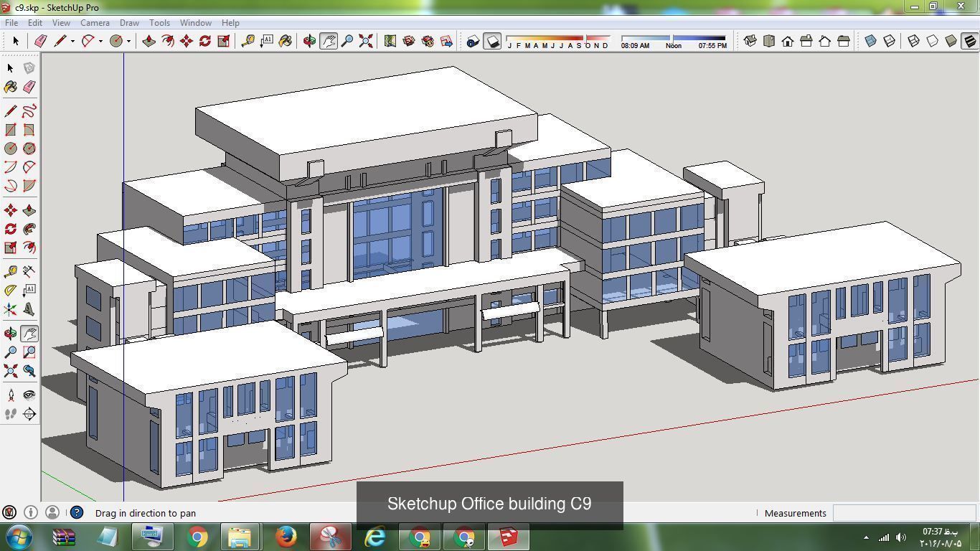Activate the Zoom Window tool
980x551 pixels.
click(29, 352)
